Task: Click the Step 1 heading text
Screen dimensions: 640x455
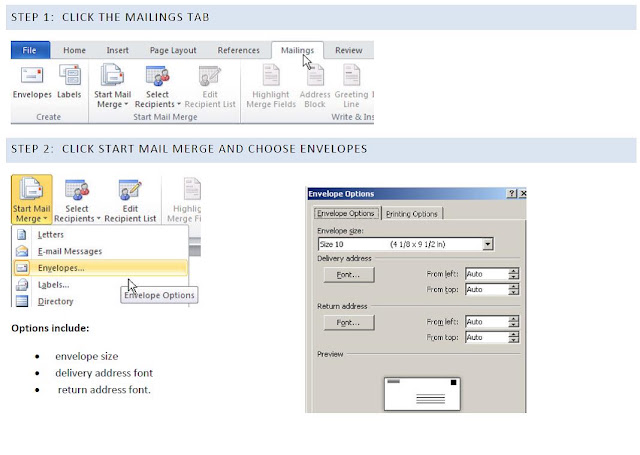Action: [x=110, y=17]
